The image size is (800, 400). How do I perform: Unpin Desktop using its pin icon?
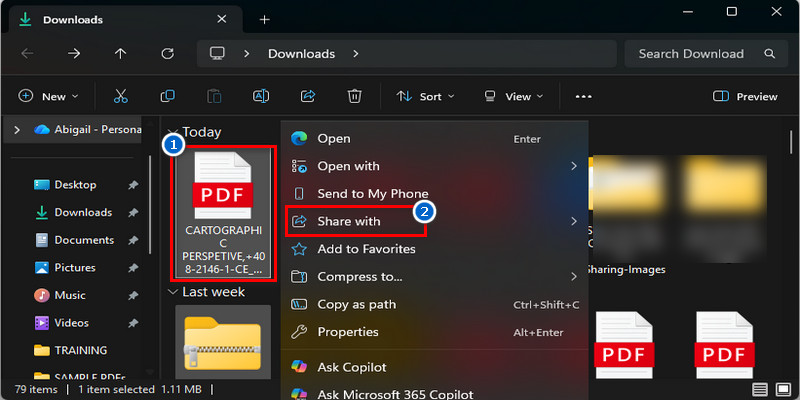(x=133, y=185)
